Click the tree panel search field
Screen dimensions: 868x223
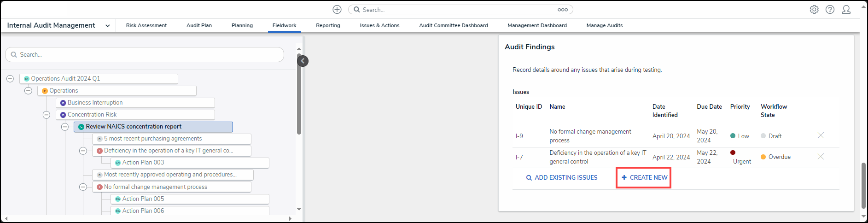[145, 54]
